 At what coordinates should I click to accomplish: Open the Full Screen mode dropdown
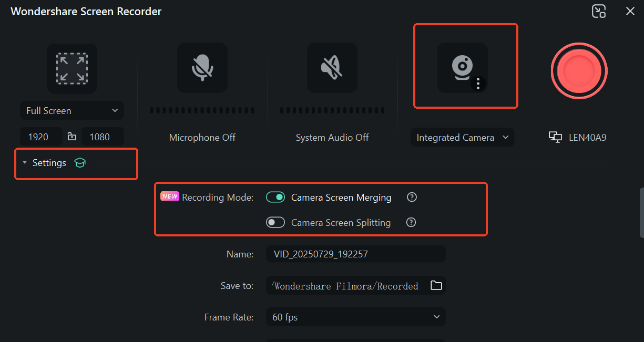click(72, 111)
